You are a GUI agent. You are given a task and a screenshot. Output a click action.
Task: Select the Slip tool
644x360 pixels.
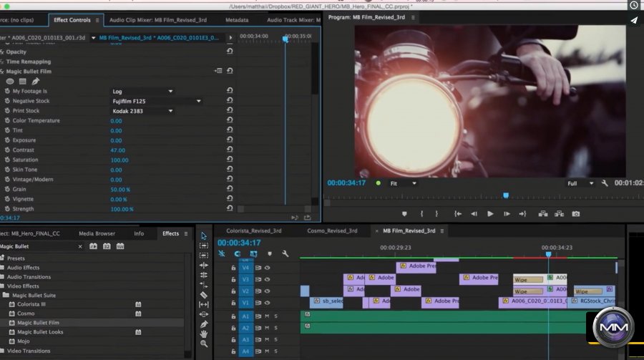point(204,304)
